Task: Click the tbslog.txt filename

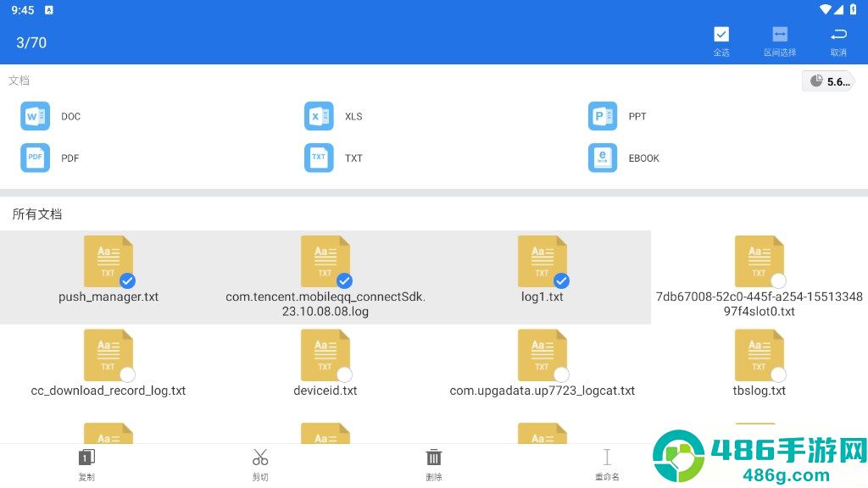Action: [759, 391]
